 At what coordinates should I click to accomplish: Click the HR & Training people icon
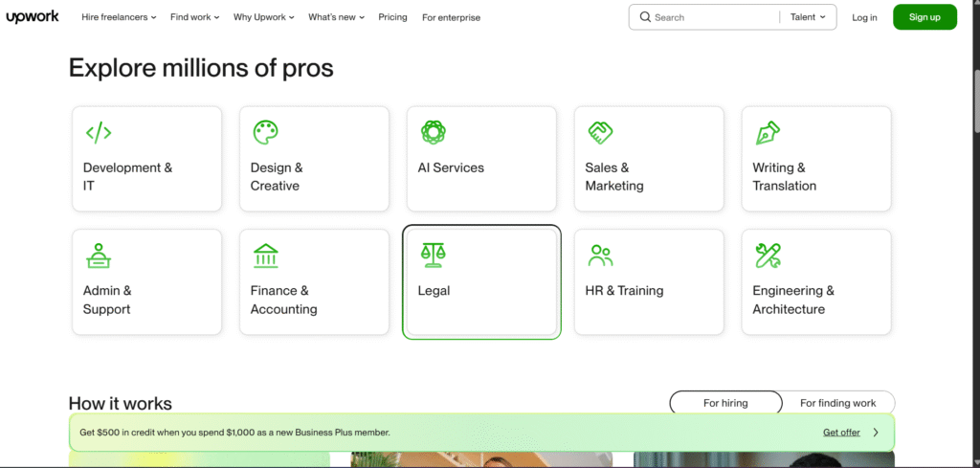click(600, 256)
